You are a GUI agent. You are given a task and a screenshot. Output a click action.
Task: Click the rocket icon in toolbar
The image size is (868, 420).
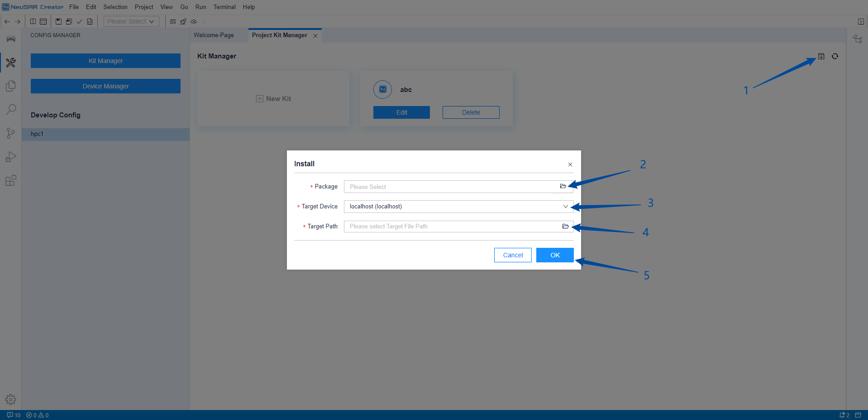pos(183,21)
